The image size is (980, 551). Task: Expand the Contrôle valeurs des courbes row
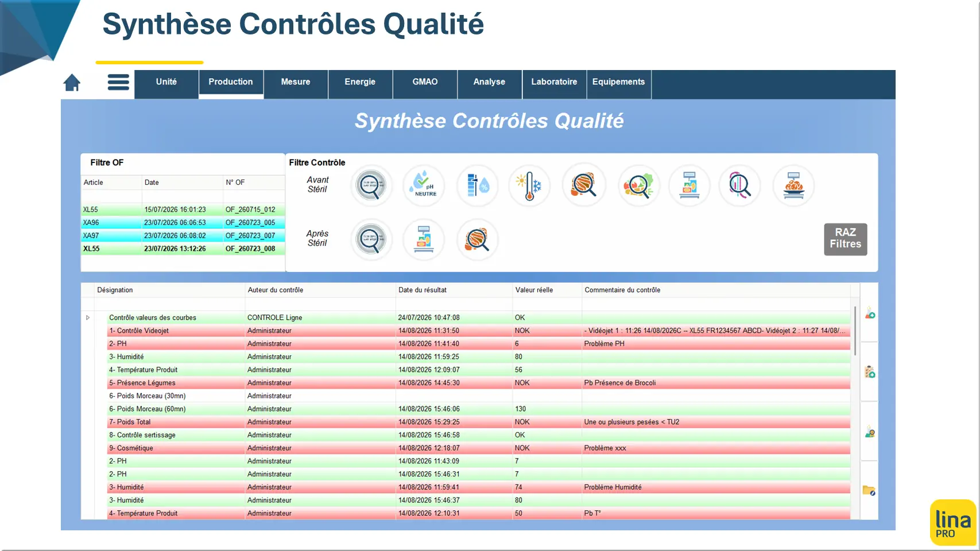(88, 317)
